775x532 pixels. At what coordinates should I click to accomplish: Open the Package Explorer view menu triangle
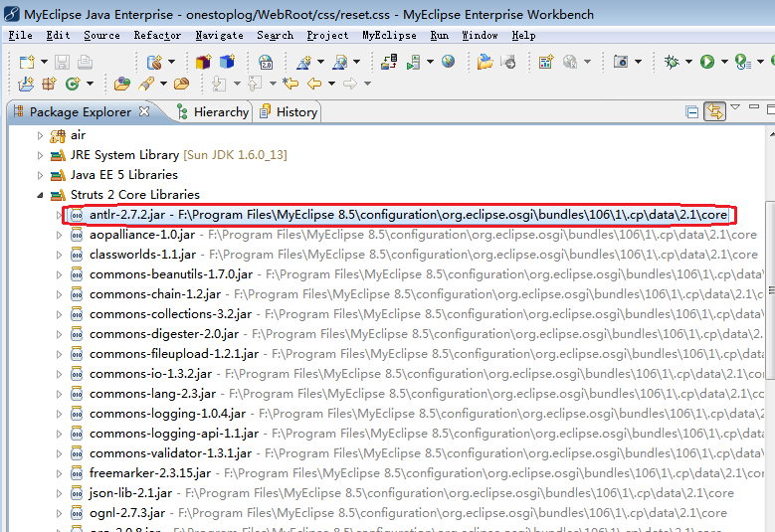pyautogui.click(x=735, y=107)
